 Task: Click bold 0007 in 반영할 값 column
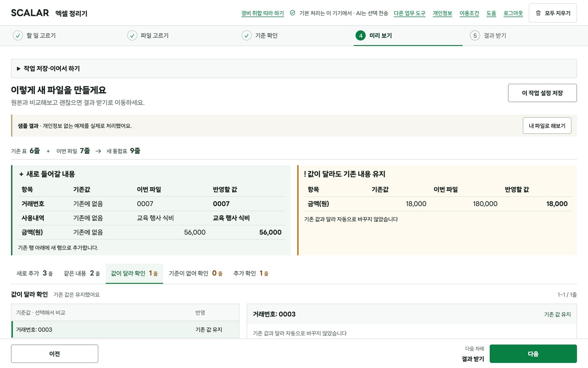(221, 204)
